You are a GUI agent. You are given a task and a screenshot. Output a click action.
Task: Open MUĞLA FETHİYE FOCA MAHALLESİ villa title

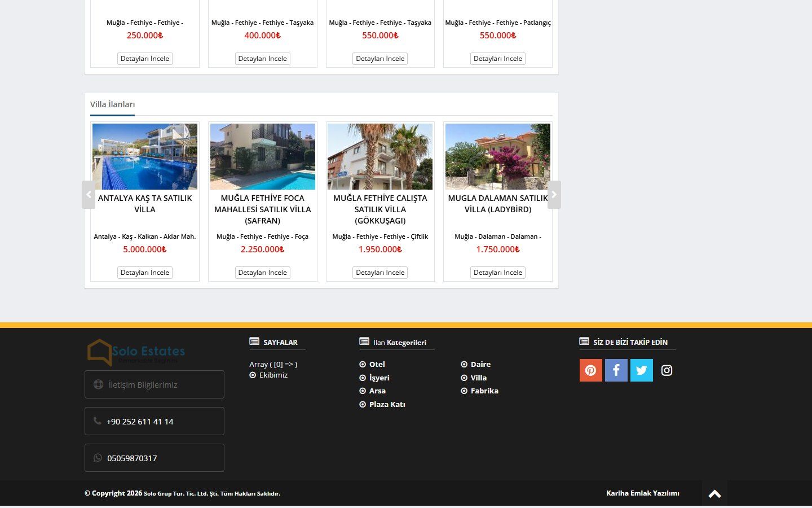pyautogui.click(x=263, y=209)
